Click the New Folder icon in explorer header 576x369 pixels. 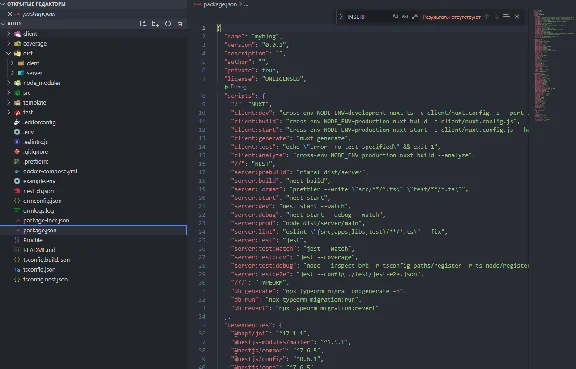tap(155, 24)
